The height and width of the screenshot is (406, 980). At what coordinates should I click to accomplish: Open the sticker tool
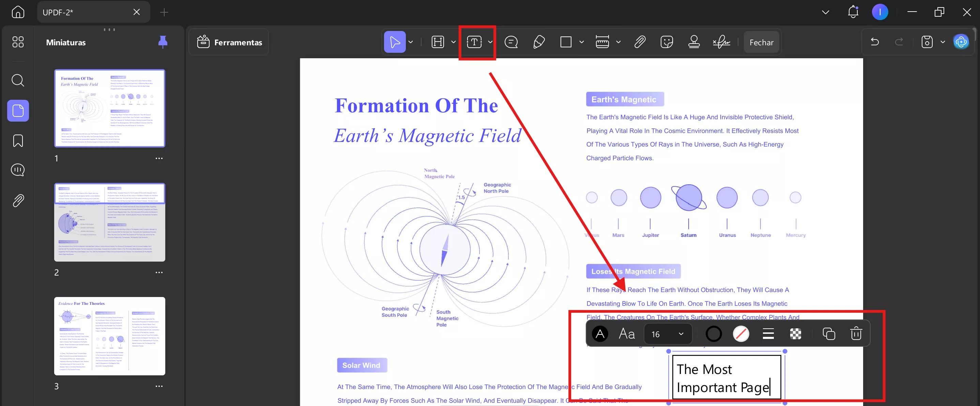click(x=667, y=42)
